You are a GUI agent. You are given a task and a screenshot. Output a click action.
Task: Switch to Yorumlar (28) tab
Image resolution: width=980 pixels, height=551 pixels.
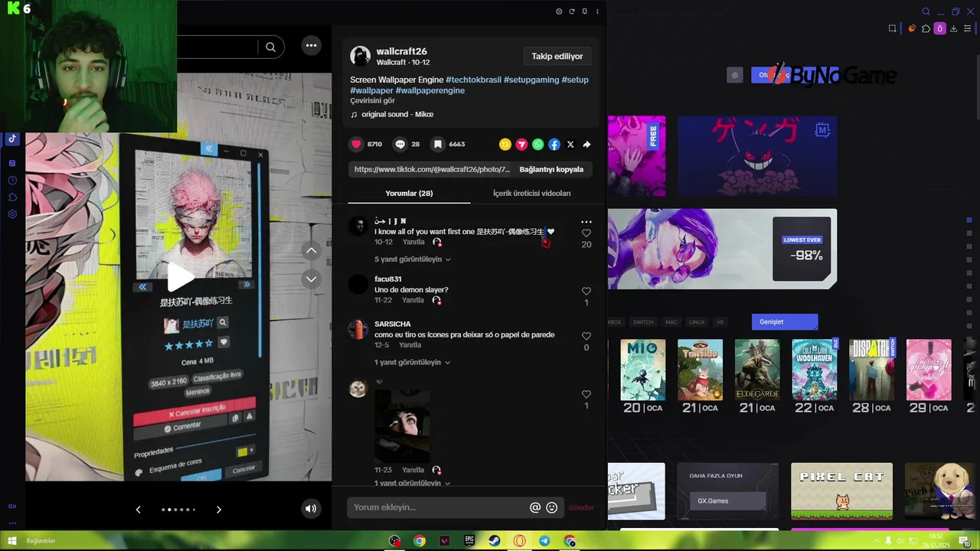tap(409, 194)
